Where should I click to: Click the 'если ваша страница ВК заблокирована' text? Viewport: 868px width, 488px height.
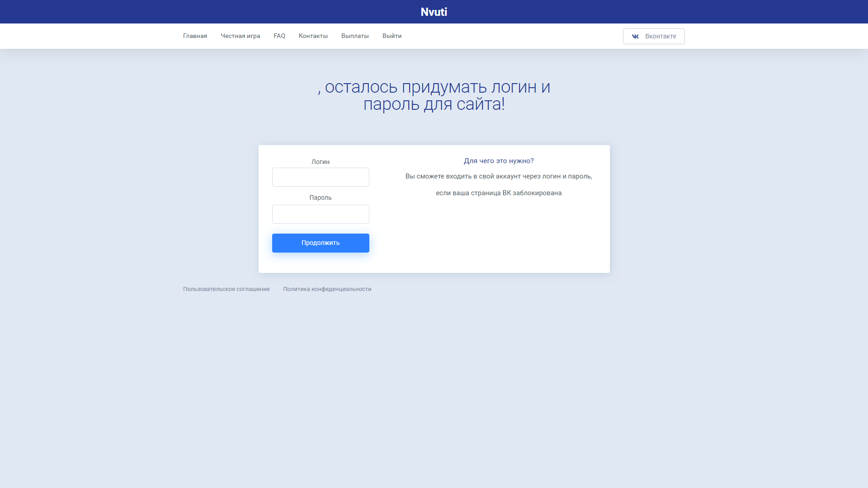click(x=498, y=193)
